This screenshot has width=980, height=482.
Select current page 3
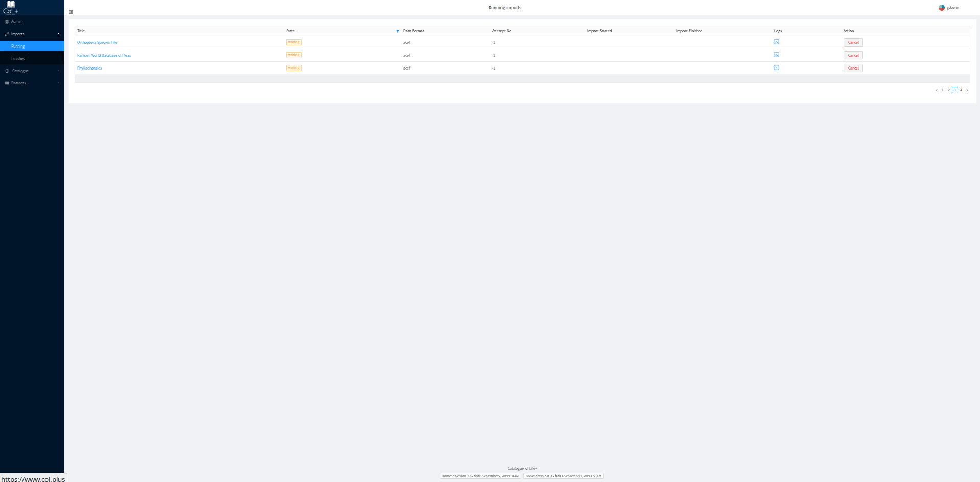pos(954,90)
